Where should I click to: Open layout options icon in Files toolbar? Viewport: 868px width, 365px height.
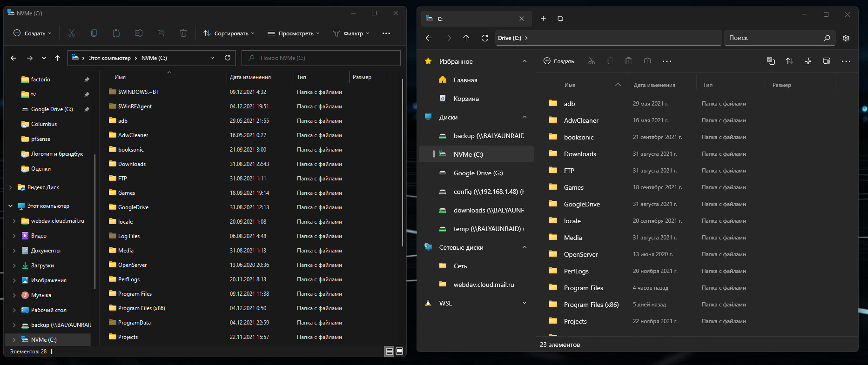[x=808, y=61]
